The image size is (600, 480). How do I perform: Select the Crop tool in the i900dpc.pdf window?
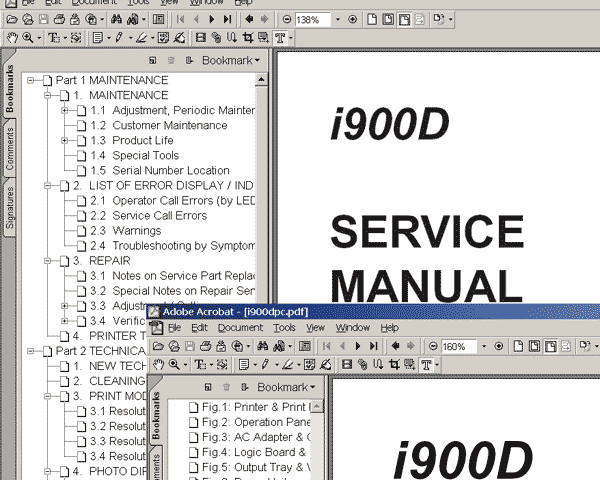(x=394, y=365)
